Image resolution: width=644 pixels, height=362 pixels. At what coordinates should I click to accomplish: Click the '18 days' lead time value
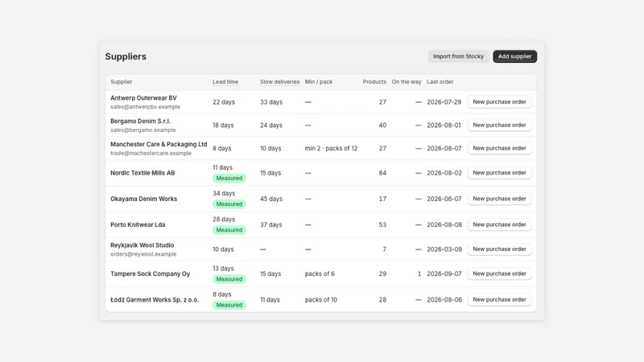tap(223, 125)
